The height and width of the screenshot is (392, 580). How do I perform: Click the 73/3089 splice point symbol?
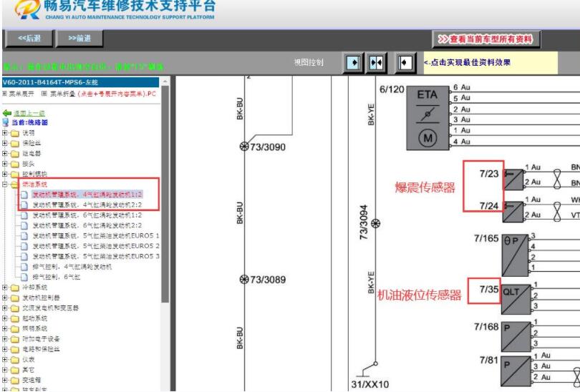coord(244,279)
